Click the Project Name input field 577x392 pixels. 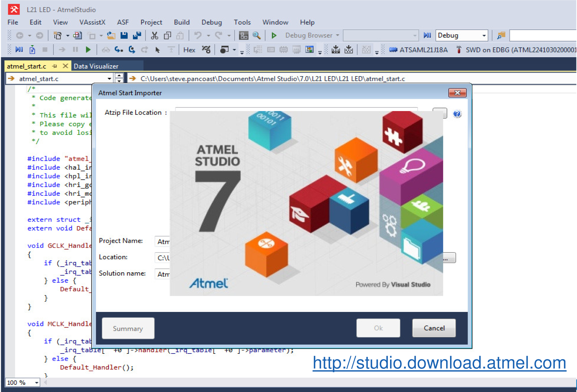tap(162, 242)
